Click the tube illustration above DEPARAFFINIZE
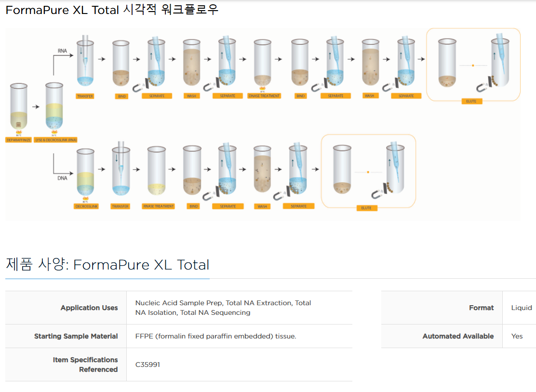 [x=19, y=106]
